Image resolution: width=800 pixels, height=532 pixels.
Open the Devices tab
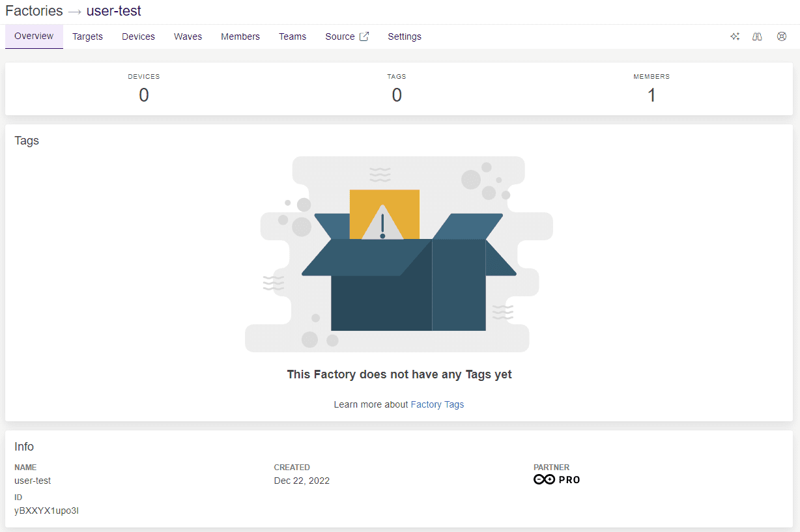click(138, 36)
